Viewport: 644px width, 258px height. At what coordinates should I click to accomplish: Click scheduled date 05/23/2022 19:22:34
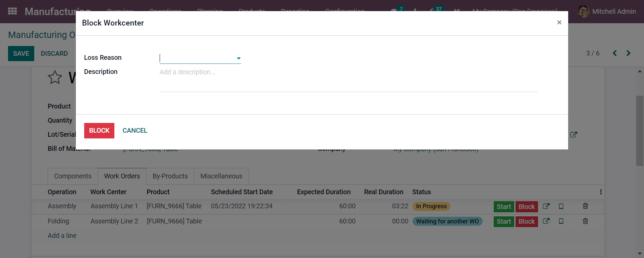(x=242, y=206)
